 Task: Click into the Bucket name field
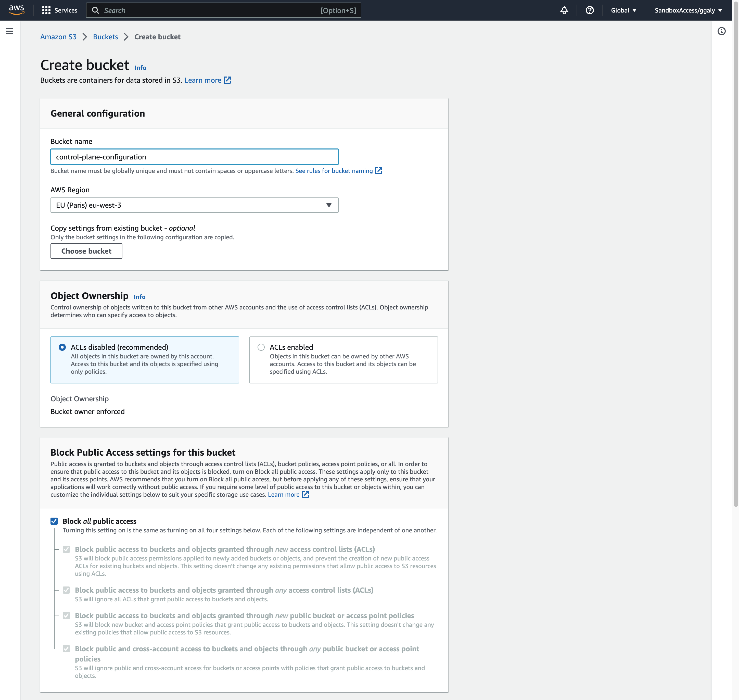pos(194,157)
